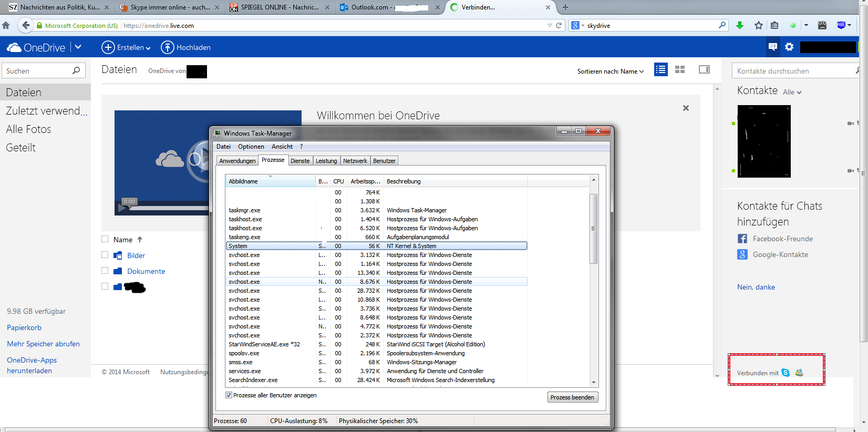This screenshot has height=432, width=868.
Task: Open OneDrive settings gear
Action: (x=789, y=47)
